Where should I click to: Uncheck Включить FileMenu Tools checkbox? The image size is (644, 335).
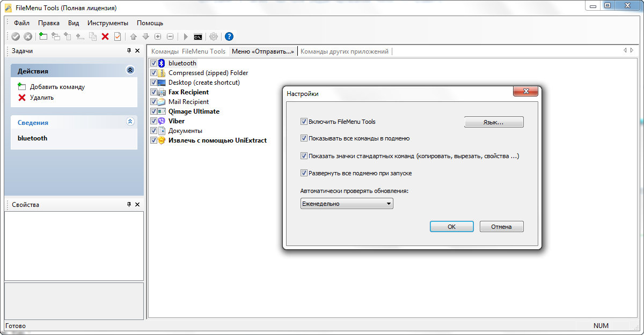click(x=304, y=122)
